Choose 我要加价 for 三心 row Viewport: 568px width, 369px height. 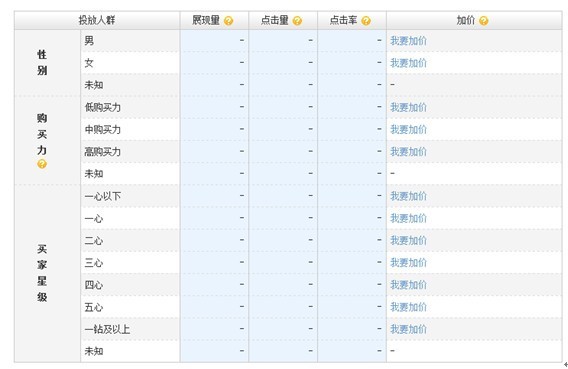[408, 262]
